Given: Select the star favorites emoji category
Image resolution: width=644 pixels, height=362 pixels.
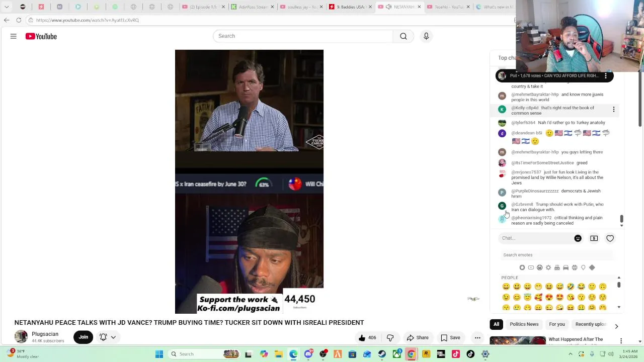Looking at the screenshot, I should pyautogui.click(x=522, y=267).
